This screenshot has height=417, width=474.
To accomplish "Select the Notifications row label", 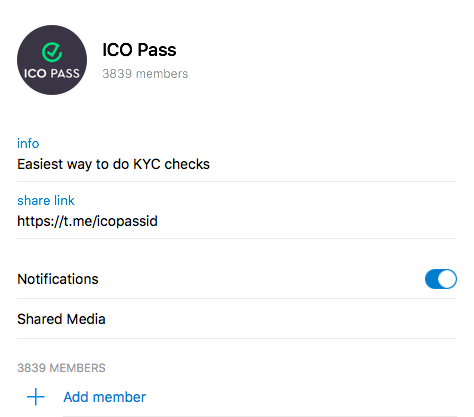I will click(58, 279).
